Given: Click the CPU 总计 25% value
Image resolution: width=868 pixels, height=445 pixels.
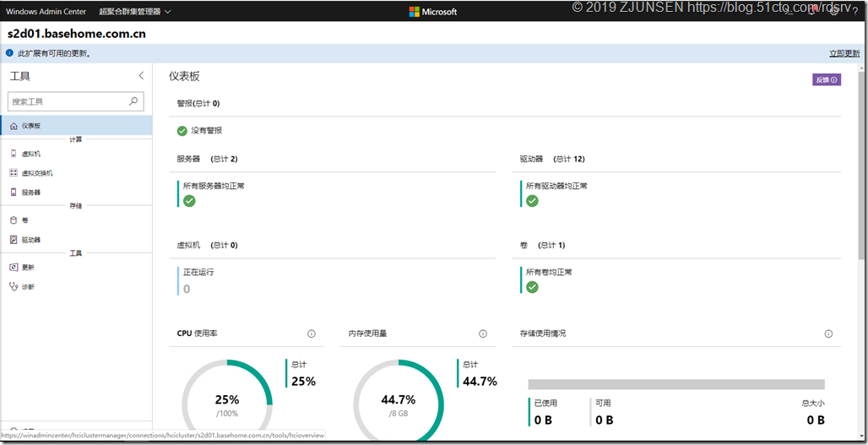Looking at the screenshot, I should tap(303, 382).
